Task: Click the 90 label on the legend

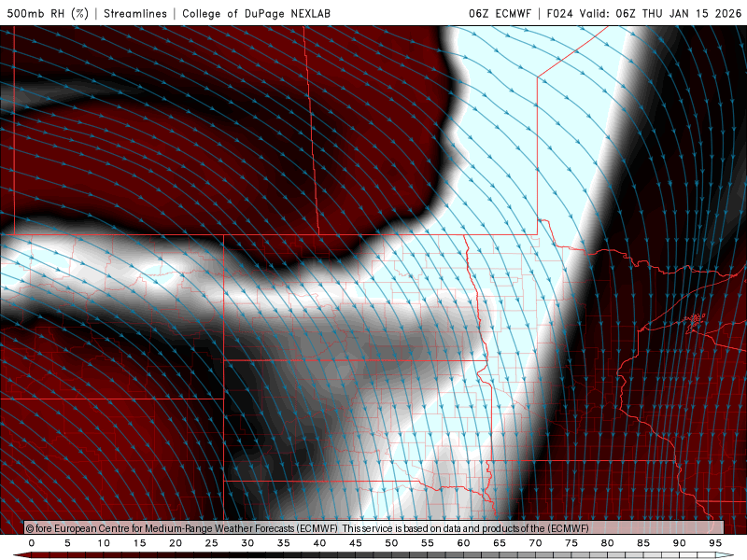Action: [x=680, y=543]
